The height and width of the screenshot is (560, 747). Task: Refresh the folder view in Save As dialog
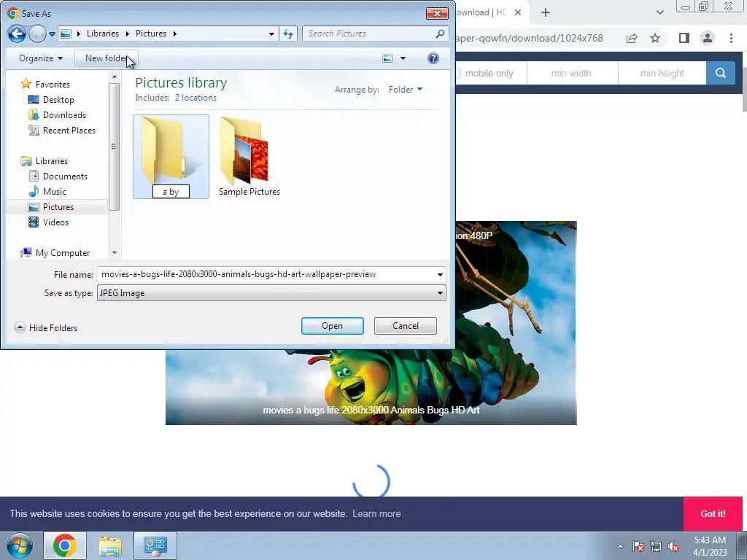point(288,34)
